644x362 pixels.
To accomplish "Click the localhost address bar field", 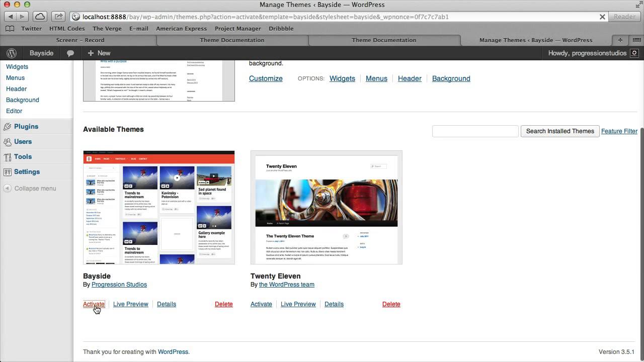I will (x=339, y=17).
